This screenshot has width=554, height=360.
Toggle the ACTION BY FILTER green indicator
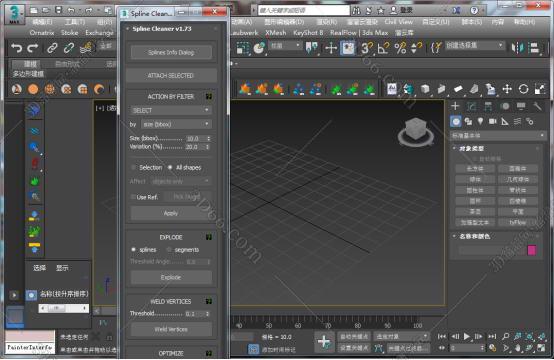[209, 96]
